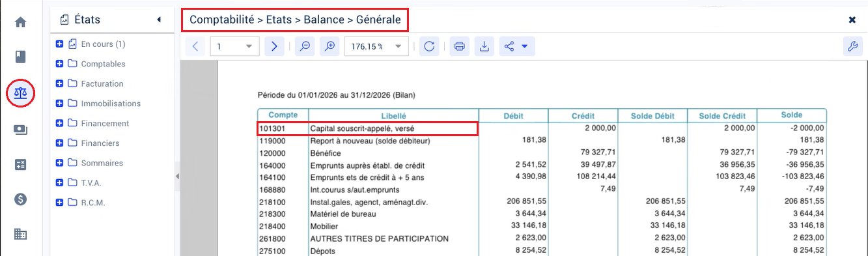This screenshot has width=868, height=256.
Task: Open the calculator icon in sidebar
Action: (x=20, y=165)
